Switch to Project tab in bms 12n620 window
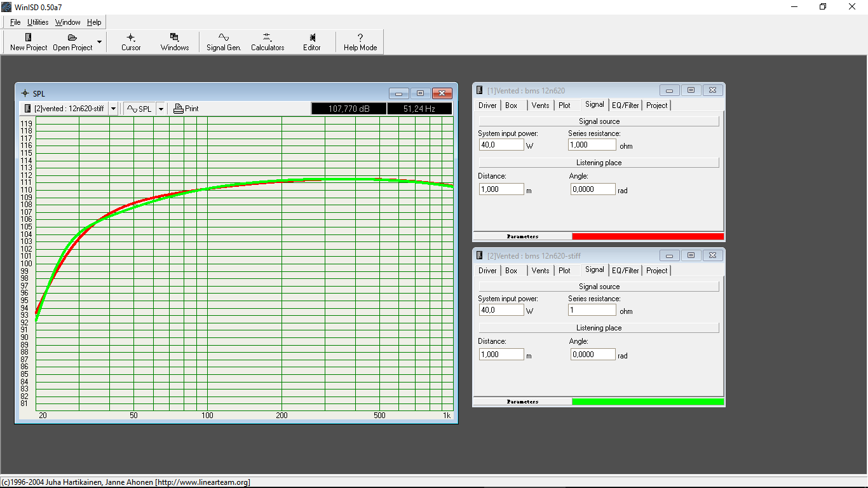 pos(657,105)
